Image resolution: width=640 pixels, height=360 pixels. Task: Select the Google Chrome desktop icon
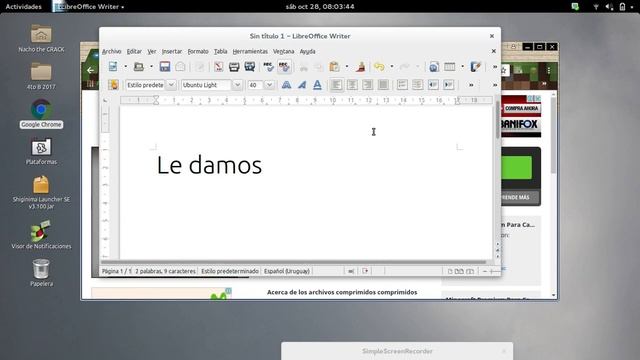41,114
